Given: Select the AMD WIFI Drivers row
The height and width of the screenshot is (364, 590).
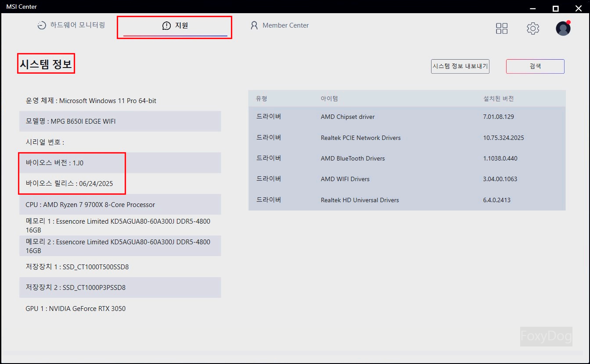Looking at the screenshot, I should point(407,179).
